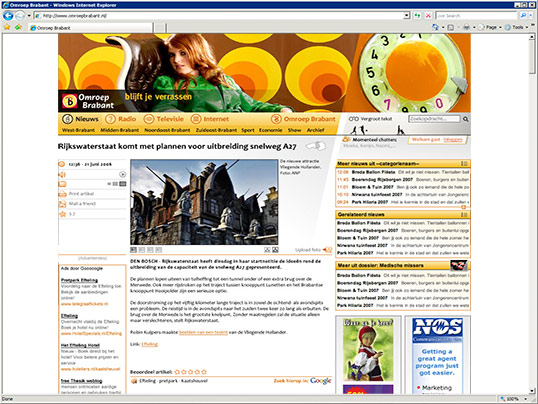The width and height of the screenshot is (538, 404).
Task: Collapse the Gerelateerd nieuws panel
Action: pos(464,215)
